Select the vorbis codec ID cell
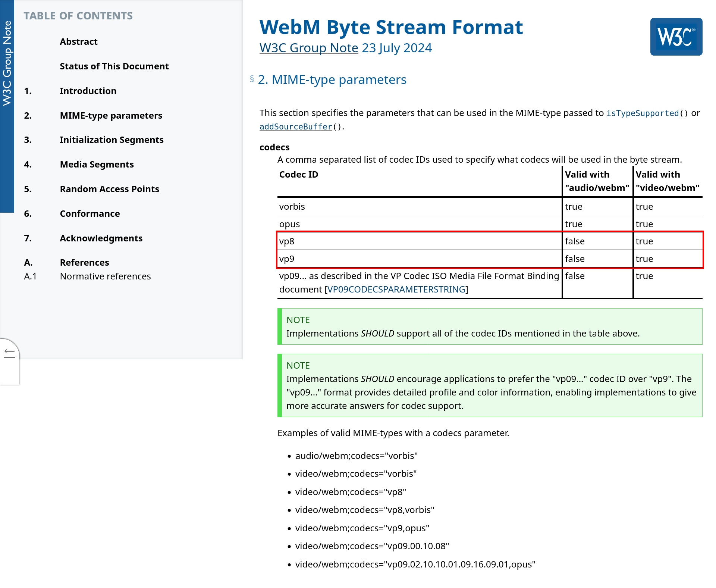The width and height of the screenshot is (716, 588). pos(420,207)
